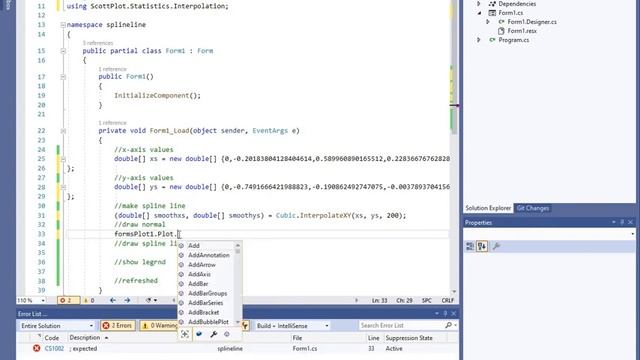Select AddBarGroups completion entry
The image size is (640, 360).
(x=206, y=293)
